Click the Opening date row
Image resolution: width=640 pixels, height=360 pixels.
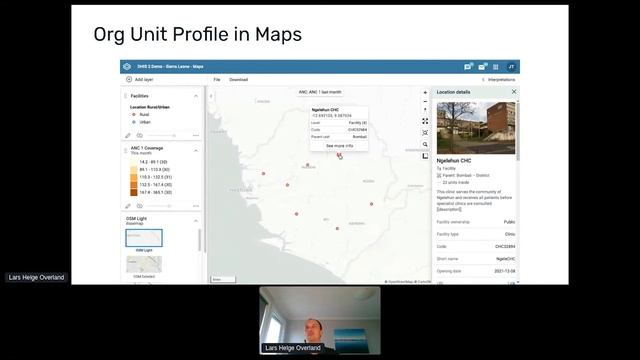coord(476,271)
